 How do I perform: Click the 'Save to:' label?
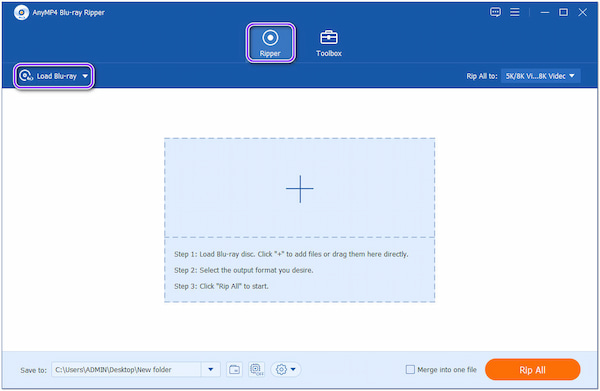[33, 370]
